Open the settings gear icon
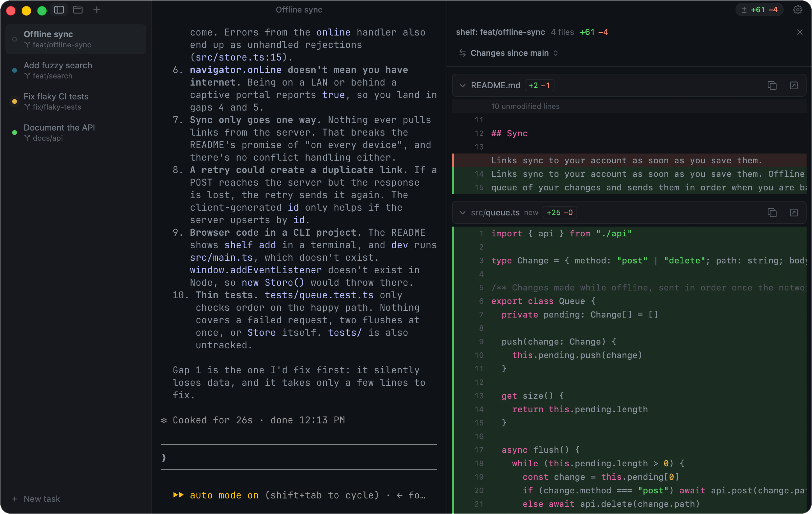Viewport: 812px width, 514px height. pos(798,10)
